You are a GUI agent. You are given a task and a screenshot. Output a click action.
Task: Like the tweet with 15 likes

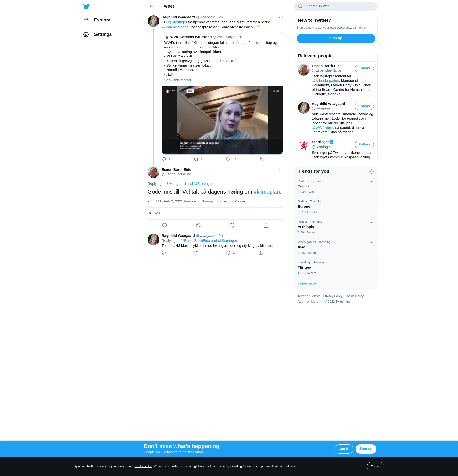coord(228,159)
